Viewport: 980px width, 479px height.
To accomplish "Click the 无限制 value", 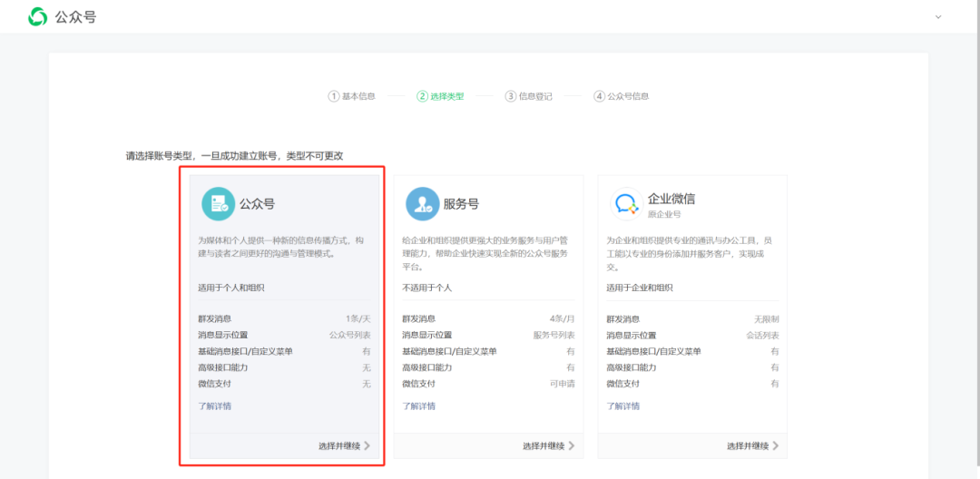I will (767, 319).
